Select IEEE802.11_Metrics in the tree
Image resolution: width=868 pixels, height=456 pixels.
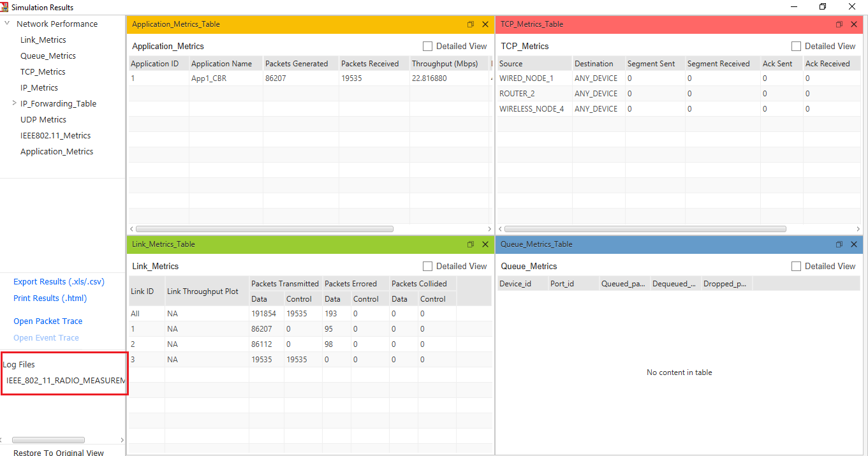pyautogui.click(x=55, y=135)
